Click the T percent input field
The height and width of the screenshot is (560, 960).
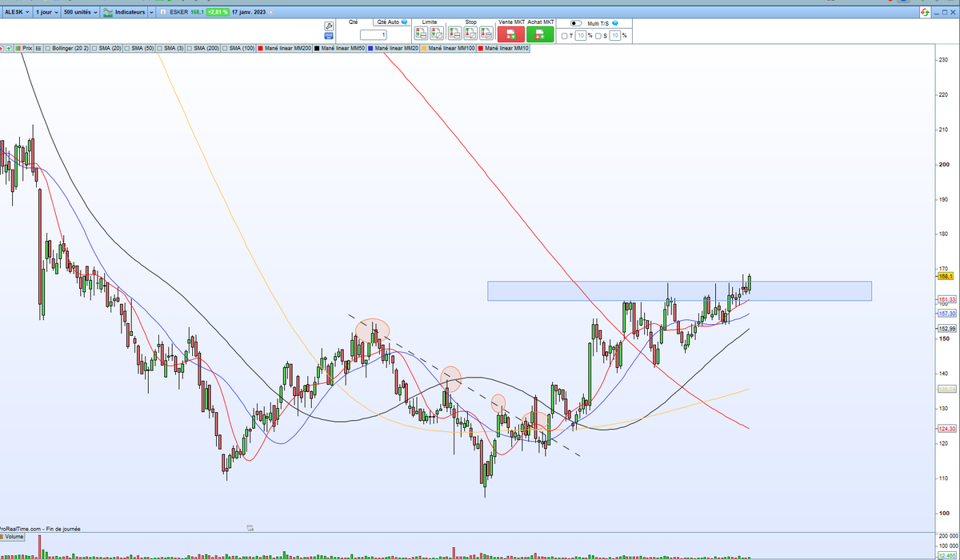click(581, 35)
